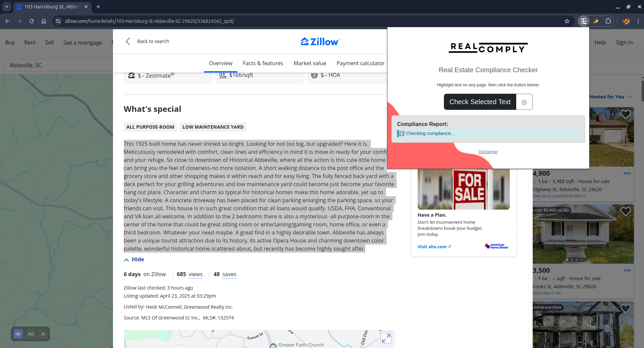Bookmark this page with star icon
Image resolution: width=644 pixels, height=348 pixels.
point(567,21)
